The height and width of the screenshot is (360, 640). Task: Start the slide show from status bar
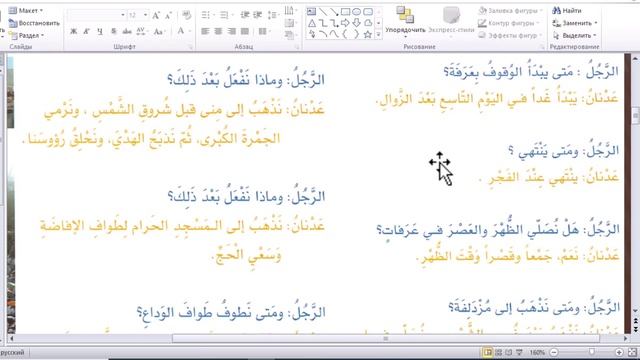coord(519,352)
